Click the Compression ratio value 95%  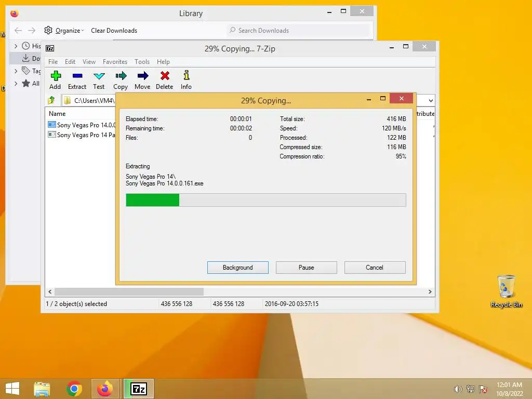(401, 156)
